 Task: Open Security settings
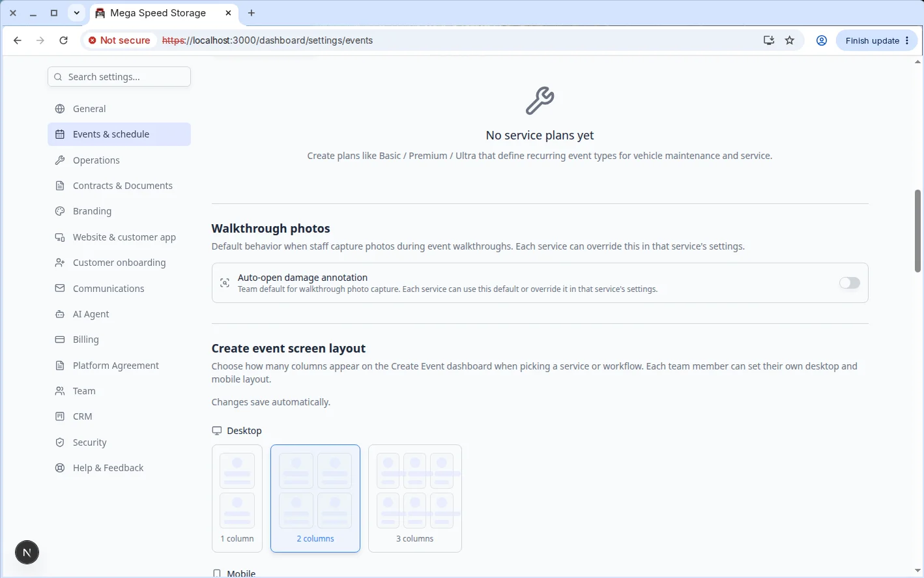tap(119, 442)
